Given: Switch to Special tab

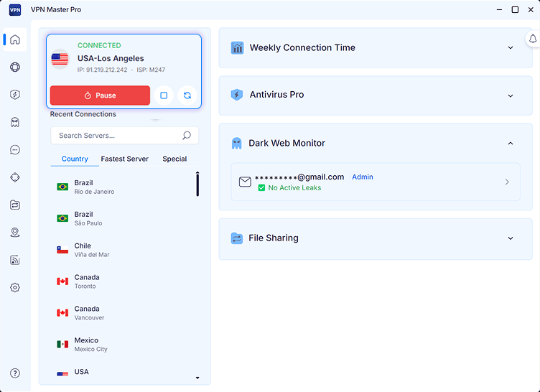Looking at the screenshot, I should click(174, 159).
